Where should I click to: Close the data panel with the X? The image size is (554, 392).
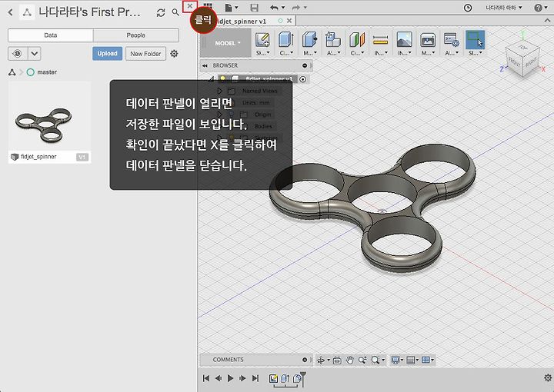[190, 6]
